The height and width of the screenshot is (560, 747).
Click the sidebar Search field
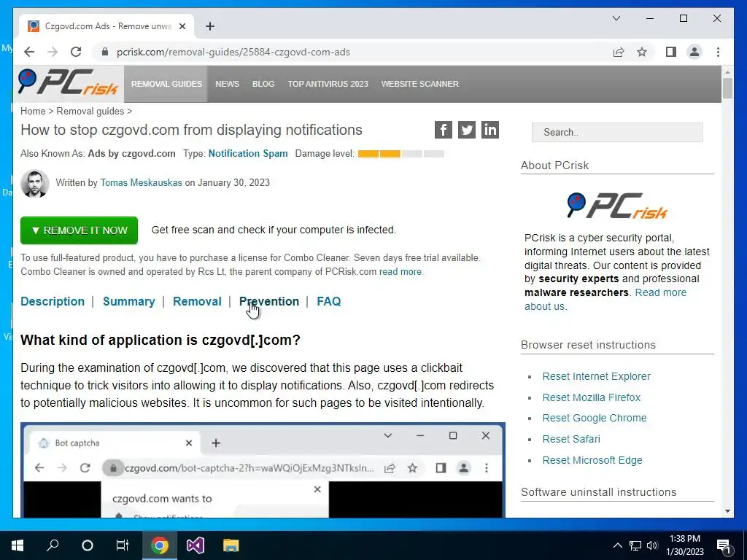tap(617, 133)
